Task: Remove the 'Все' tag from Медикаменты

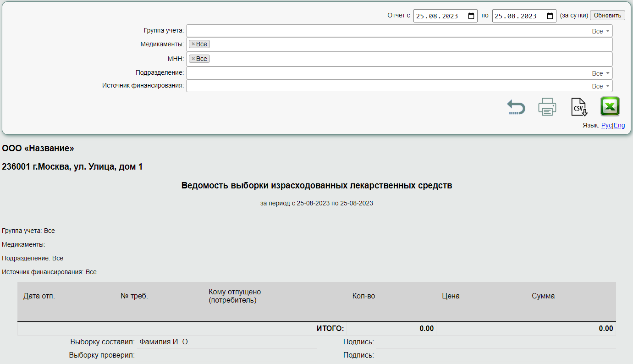Action: point(193,44)
